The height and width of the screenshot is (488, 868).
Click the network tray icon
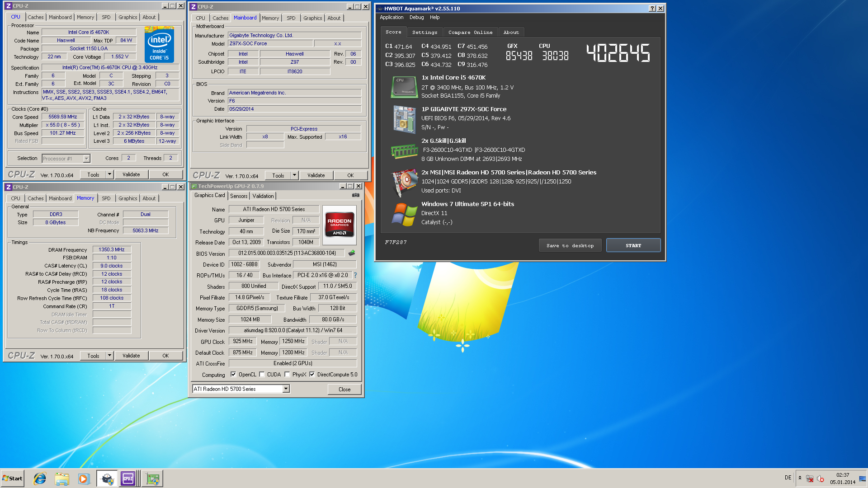(810, 479)
